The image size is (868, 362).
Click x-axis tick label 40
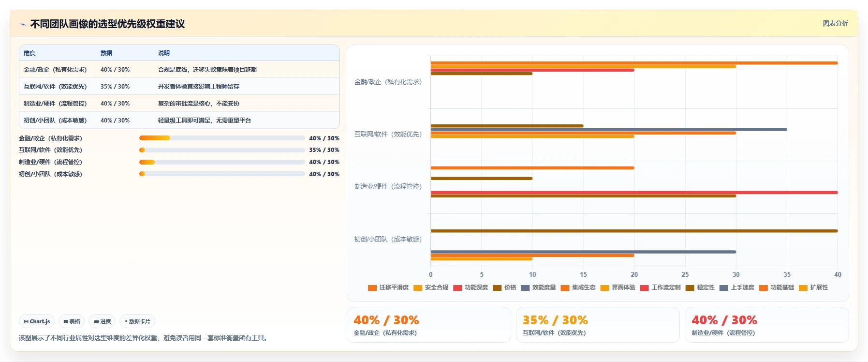click(838, 274)
